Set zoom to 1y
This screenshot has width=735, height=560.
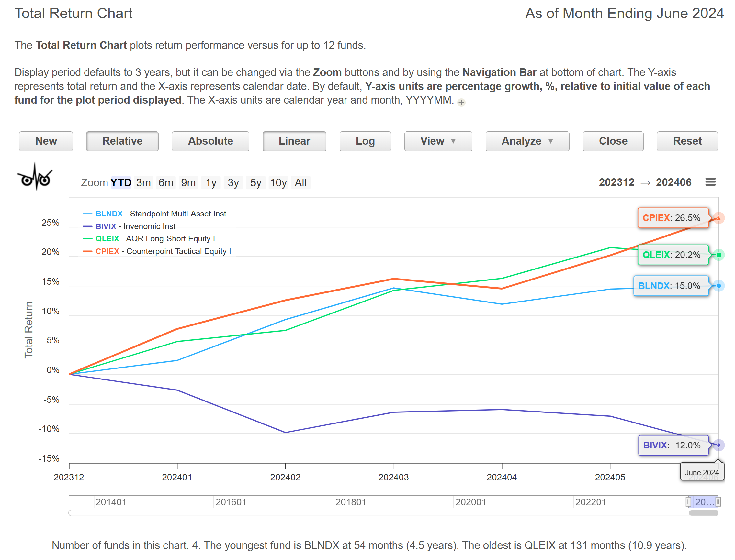(x=211, y=182)
